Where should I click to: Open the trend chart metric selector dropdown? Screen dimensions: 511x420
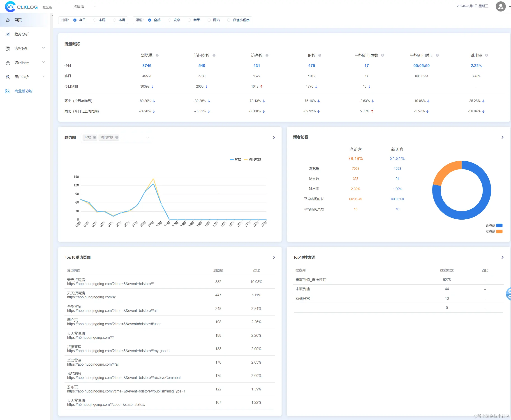pyautogui.click(x=147, y=138)
